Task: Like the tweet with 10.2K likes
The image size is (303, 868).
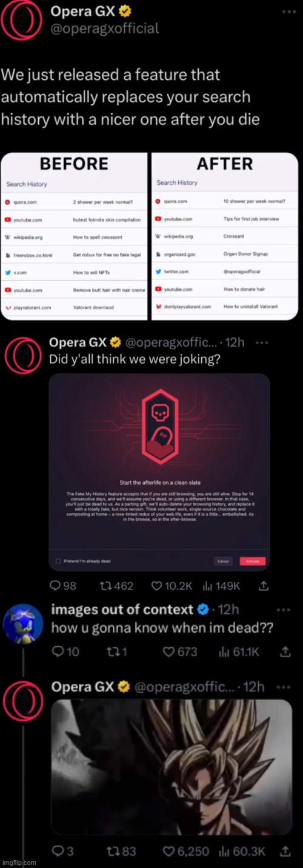Action: (171, 586)
